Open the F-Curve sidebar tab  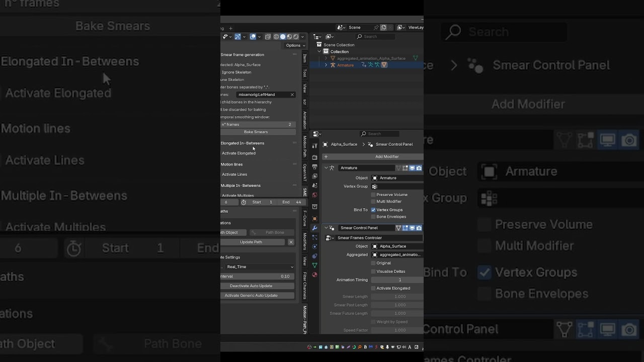pos(304,218)
